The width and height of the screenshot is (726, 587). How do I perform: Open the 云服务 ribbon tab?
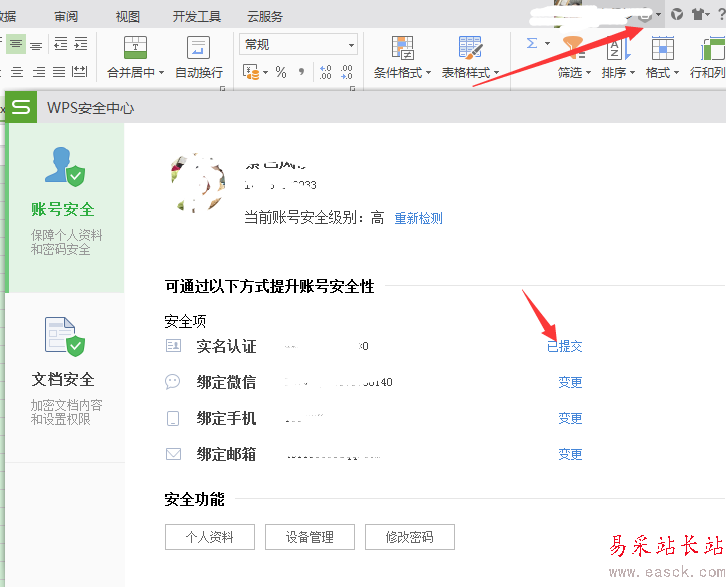(x=264, y=17)
